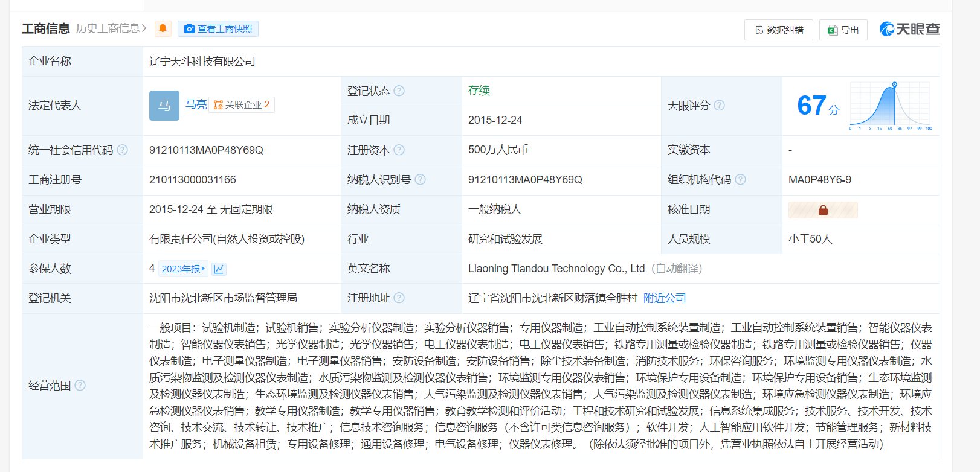The height and width of the screenshot is (472, 980).
Task: Open the insured count trend chart icon
Action: (219, 269)
